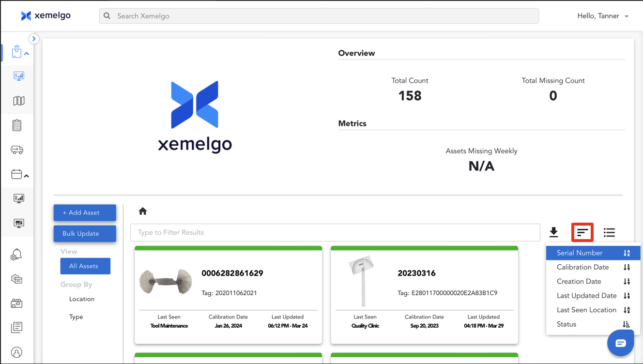643x364 pixels.
Task: Toggle Last Updated Date sort direction icon
Action: click(x=627, y=296)
